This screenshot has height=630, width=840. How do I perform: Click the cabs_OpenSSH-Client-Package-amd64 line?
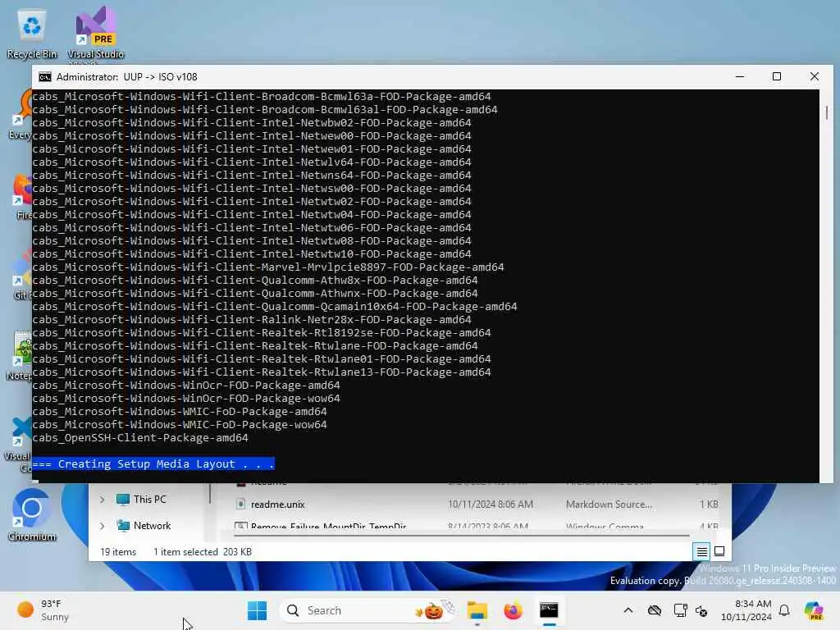click(140, 438)
